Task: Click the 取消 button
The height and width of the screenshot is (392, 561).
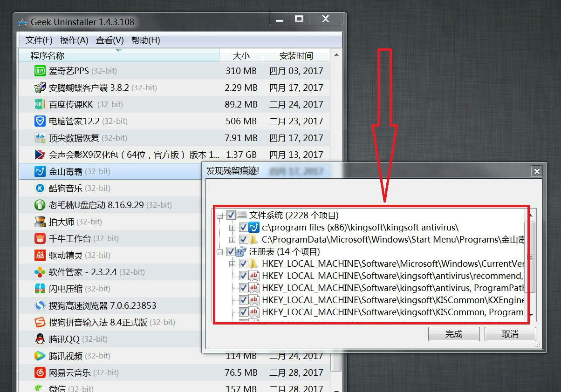Action: point(510,334)
